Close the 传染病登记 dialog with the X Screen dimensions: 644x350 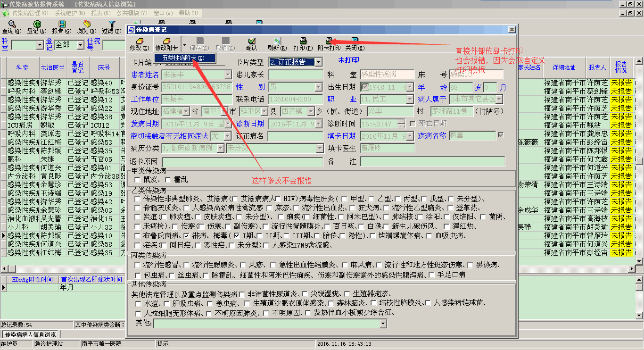(512, 30)
